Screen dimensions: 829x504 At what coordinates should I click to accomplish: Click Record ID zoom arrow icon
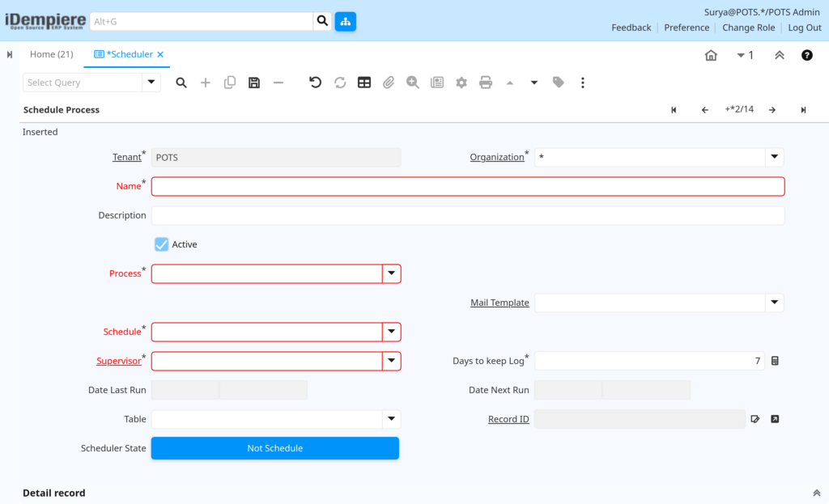775,419
